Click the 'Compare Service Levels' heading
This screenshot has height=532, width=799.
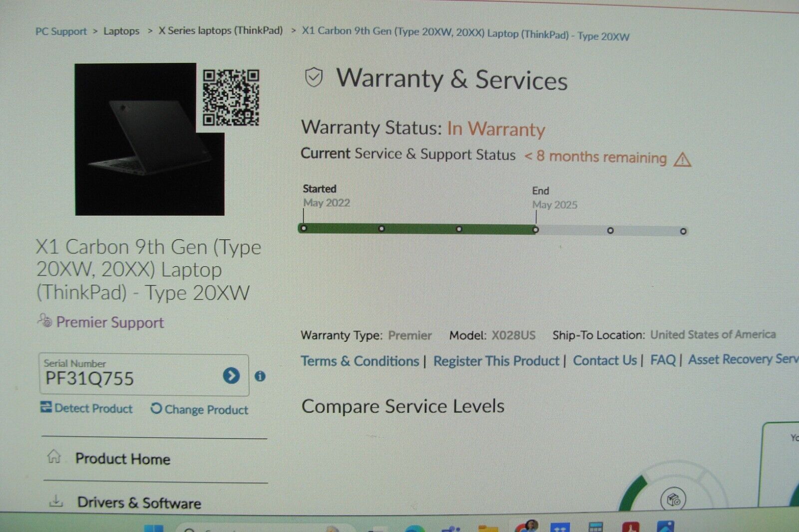click(x=403, y=406)
